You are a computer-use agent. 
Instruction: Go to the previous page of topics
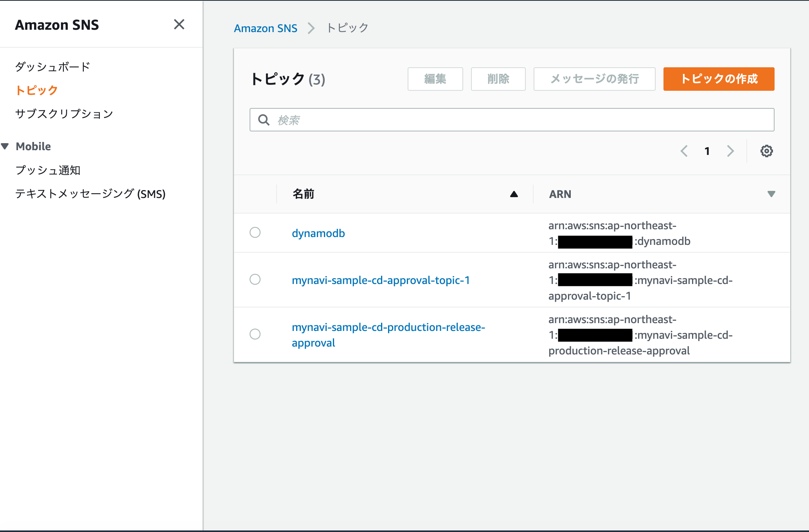click(x=684, y=151)
